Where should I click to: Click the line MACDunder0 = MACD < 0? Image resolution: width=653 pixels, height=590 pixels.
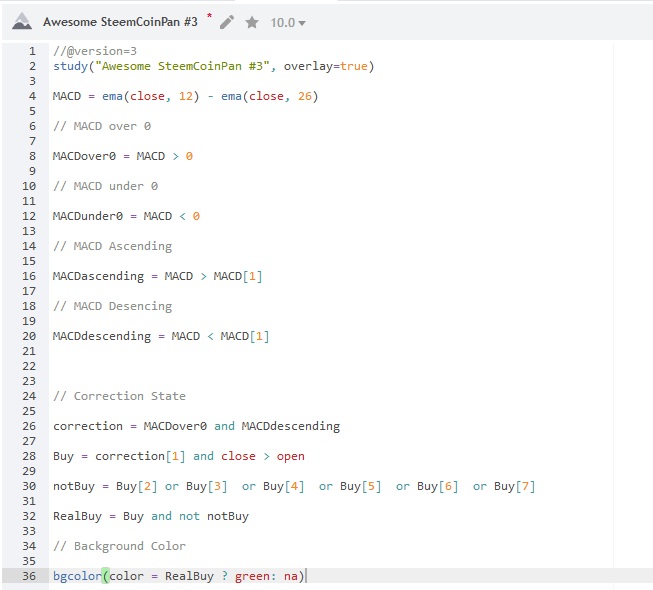pyautogui.click(x=126, y=216)
